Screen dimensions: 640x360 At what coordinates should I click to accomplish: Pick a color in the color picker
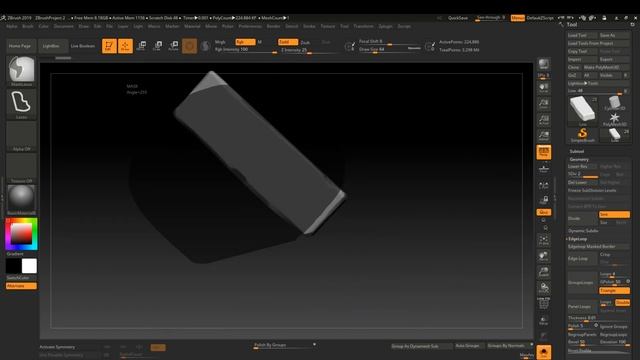(21, 234)
